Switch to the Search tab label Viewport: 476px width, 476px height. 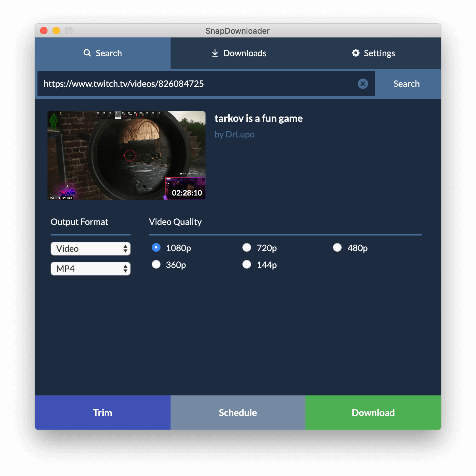click(109, 53)
